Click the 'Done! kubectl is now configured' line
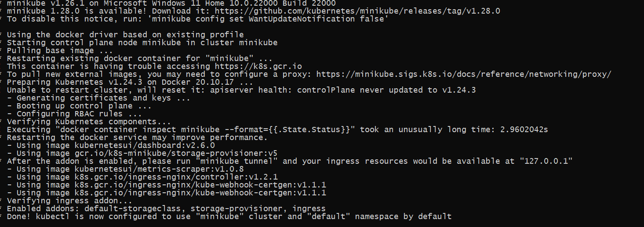This screenshot has width=644, height=227. 229,216
